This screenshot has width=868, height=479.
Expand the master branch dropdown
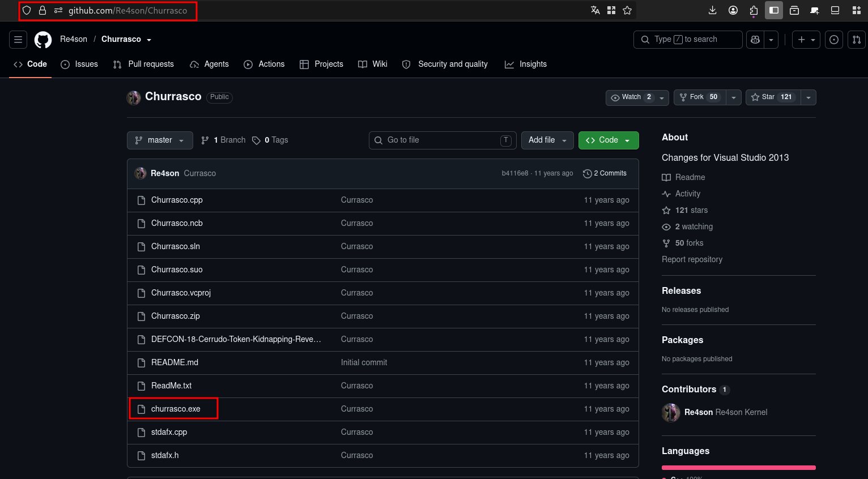click(x=160, y=140)
